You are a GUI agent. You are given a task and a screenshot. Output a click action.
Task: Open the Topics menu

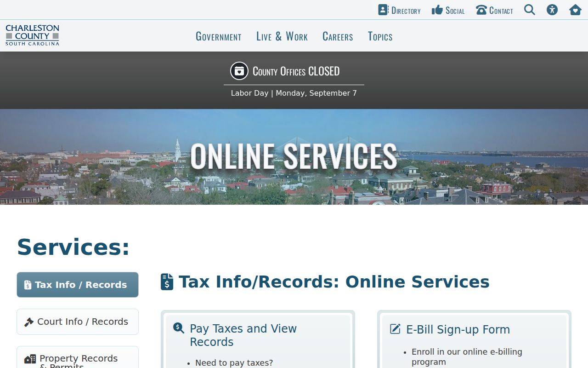click(x=380, y=36)
